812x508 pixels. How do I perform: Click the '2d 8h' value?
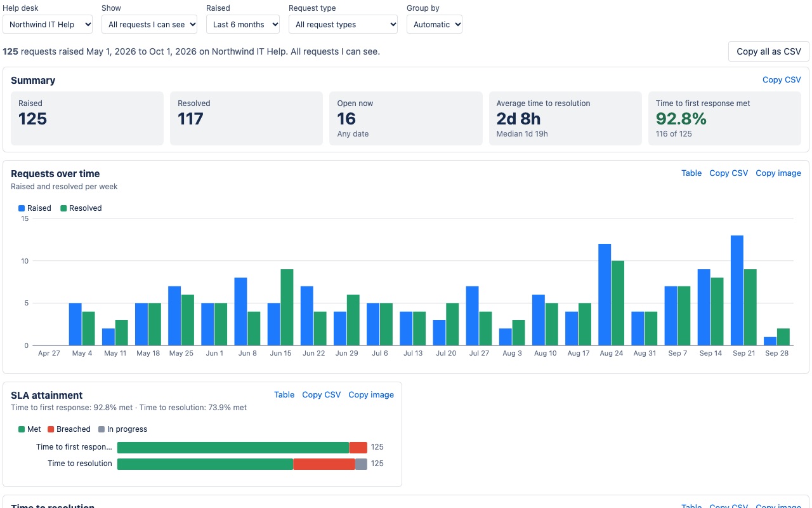click(518, 119)
